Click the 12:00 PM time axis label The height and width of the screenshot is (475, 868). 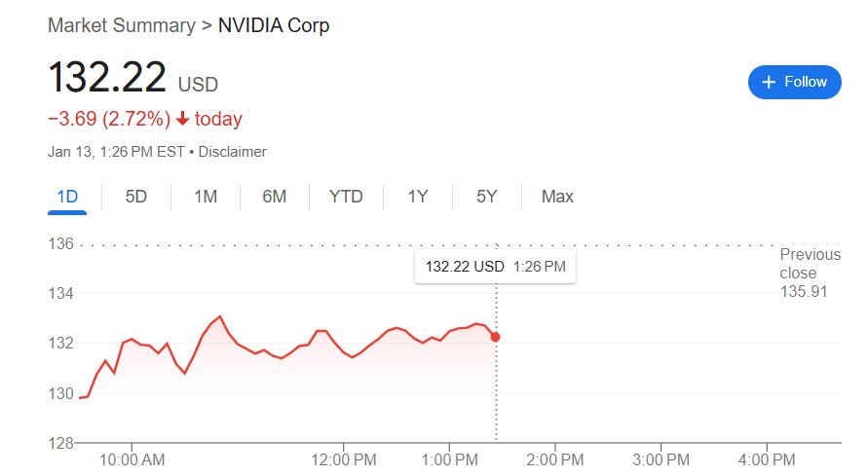point(344,458)
